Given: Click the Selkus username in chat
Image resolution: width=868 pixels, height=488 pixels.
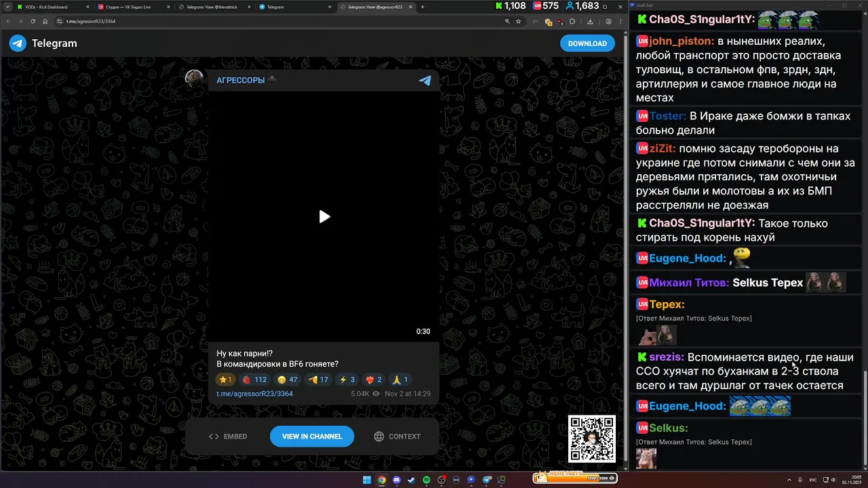Looking at the screenshot, I should (669, 428).
